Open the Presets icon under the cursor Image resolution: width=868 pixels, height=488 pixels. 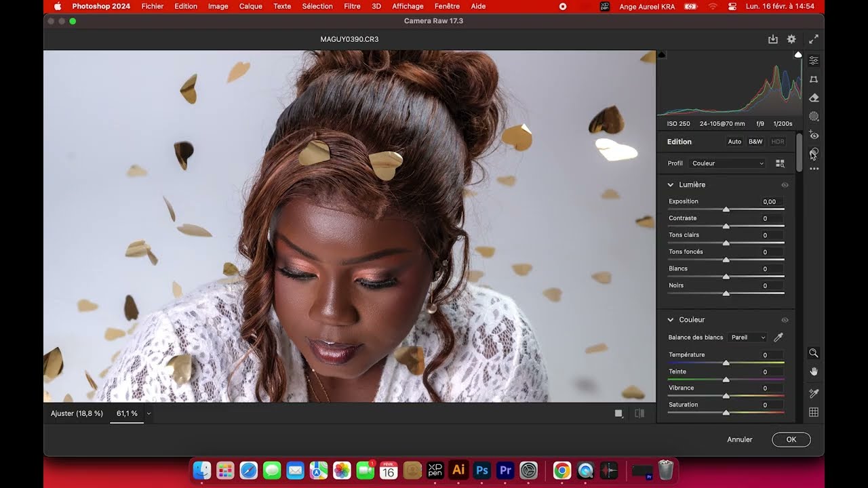click(x=814, y=153)
